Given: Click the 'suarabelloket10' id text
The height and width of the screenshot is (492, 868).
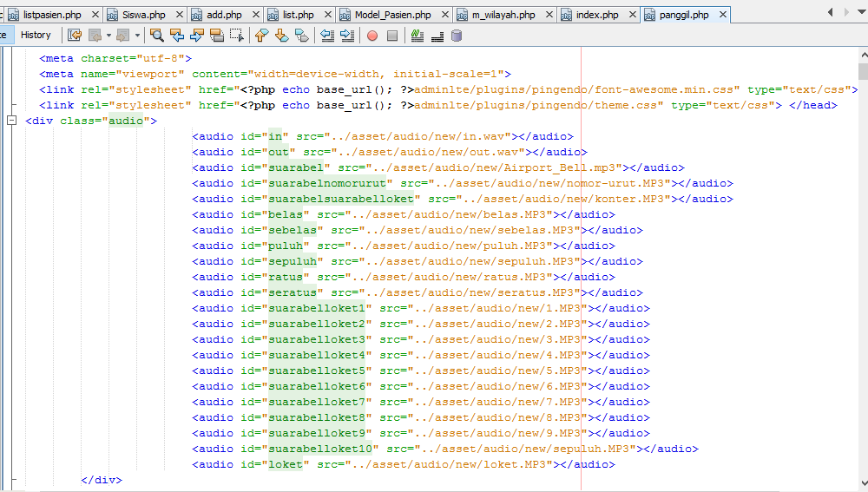Looking at the screenshot, I should tap(320, 449).
